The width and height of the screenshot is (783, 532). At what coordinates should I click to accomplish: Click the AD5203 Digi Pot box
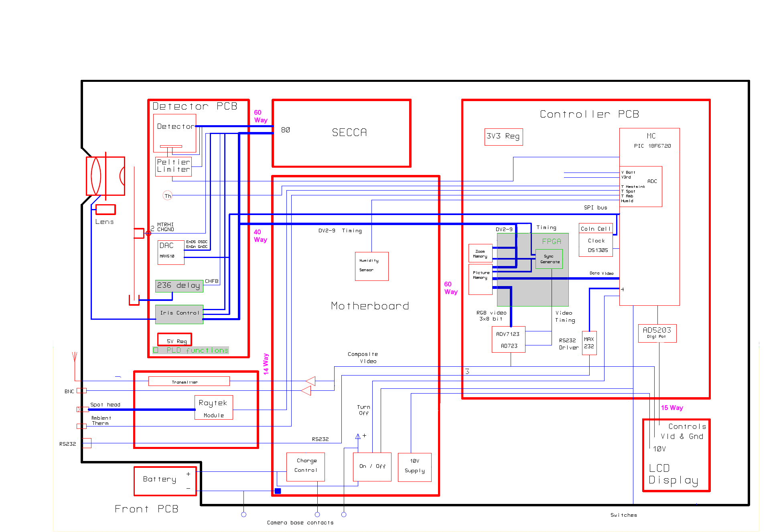tap(657, 333)
